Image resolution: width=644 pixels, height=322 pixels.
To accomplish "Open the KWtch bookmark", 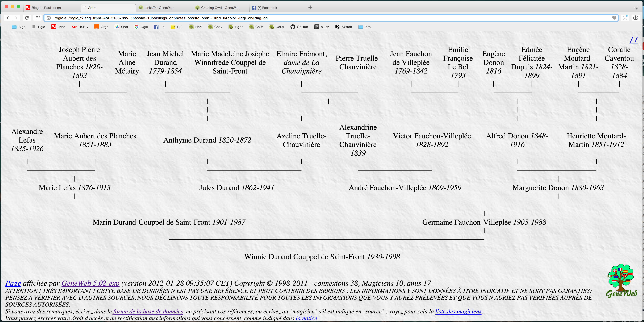I will pos(344,27).
